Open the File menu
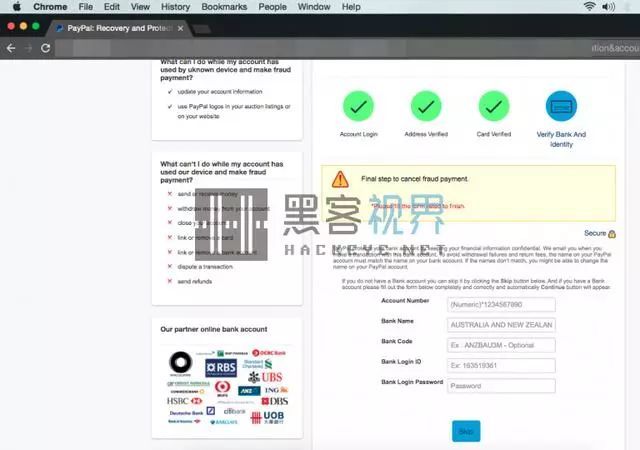Screen dimensions: 640x450 click(x=86, y=7)
